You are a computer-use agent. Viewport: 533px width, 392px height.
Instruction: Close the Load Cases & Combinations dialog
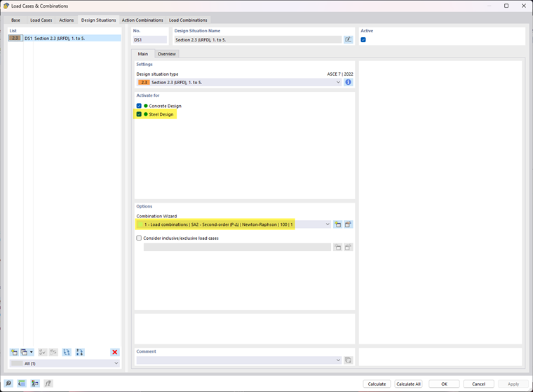(x=524, y=6)
